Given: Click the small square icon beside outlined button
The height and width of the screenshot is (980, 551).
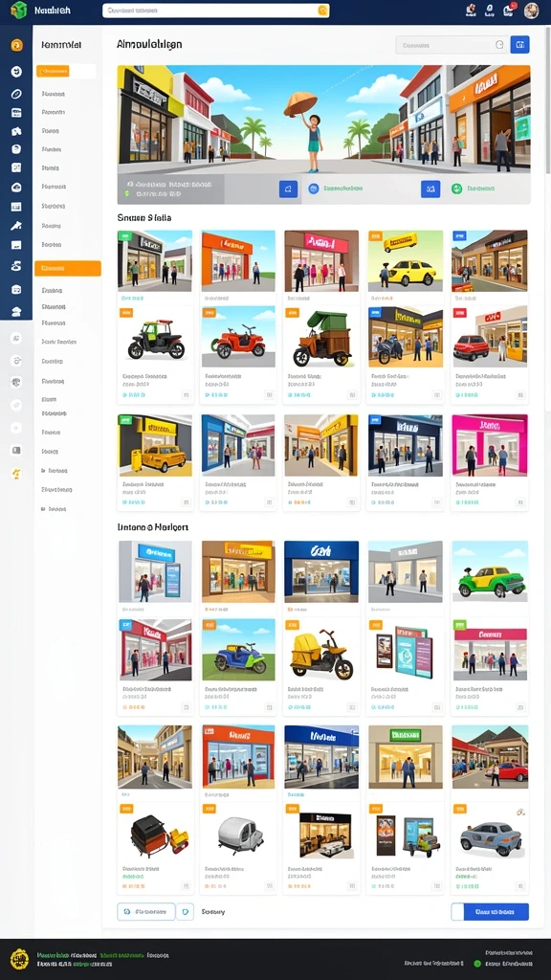Looking at the screenshot, I should [185, 912].
